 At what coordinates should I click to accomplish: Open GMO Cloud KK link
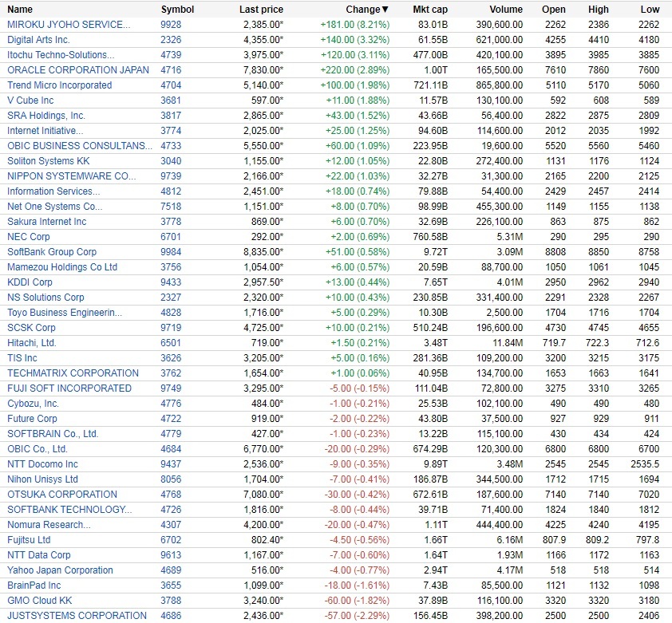tap(39, 601)
